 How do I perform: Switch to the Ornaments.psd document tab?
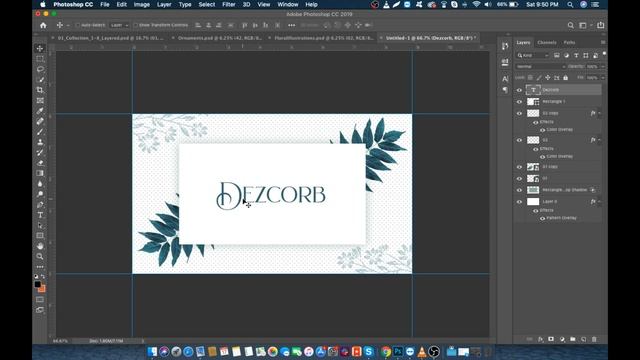(x=220, y=38)
